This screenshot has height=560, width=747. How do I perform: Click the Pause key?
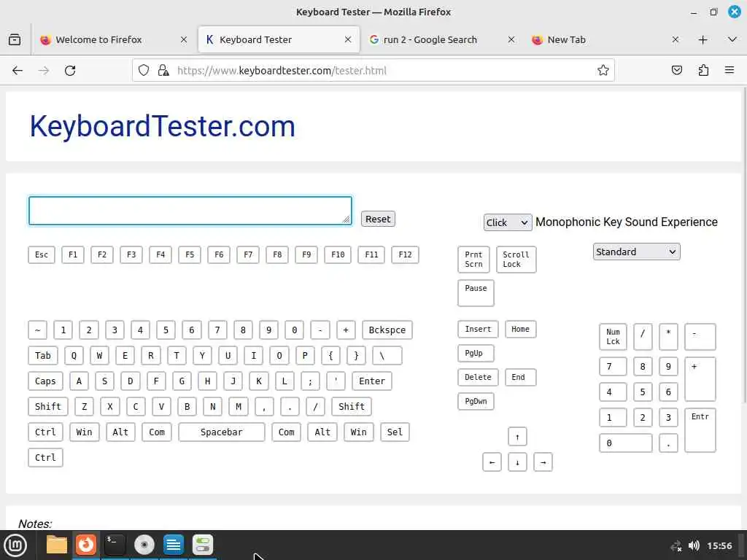pos(476,293)
